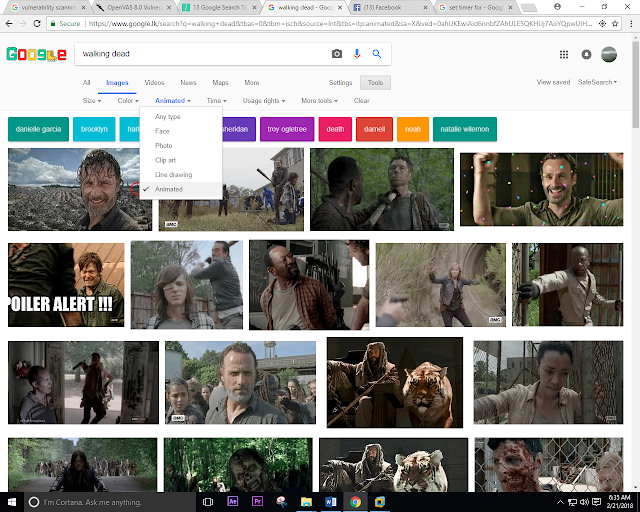
Task: Switch to the Maps results tab
Action: click(220, 82)
